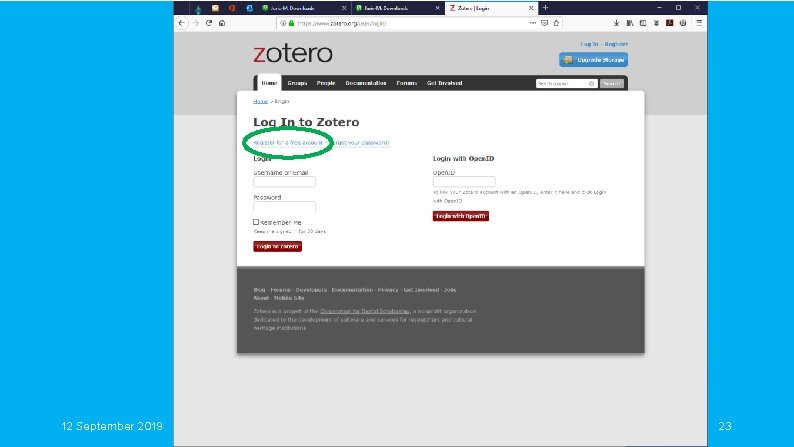Screen dimensions: 794x447
Task: Open the Privacy footer link
Action: pos(388,290)
